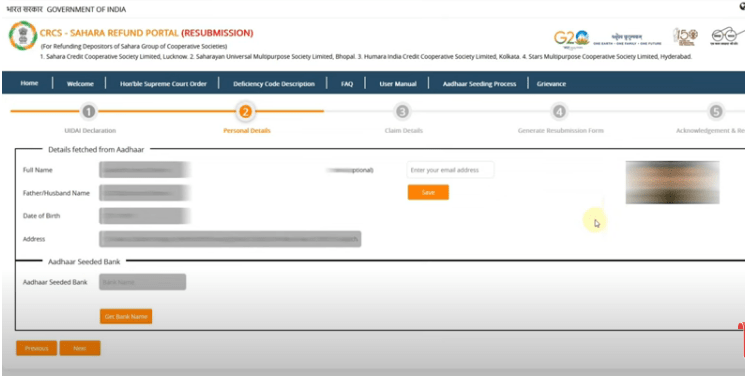The width and height of the screenshot is (745, 376).
Task: Click the Previous button
Action: (x=37, y=348)
